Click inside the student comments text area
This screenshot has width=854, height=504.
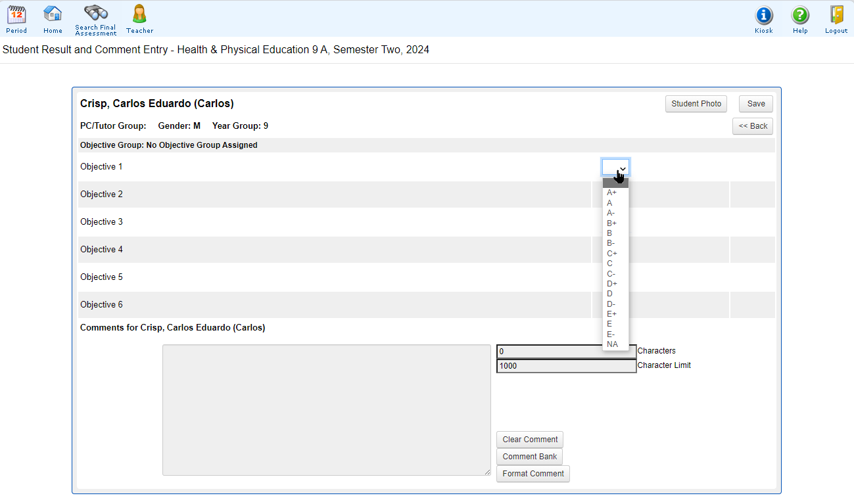(326, 409)
